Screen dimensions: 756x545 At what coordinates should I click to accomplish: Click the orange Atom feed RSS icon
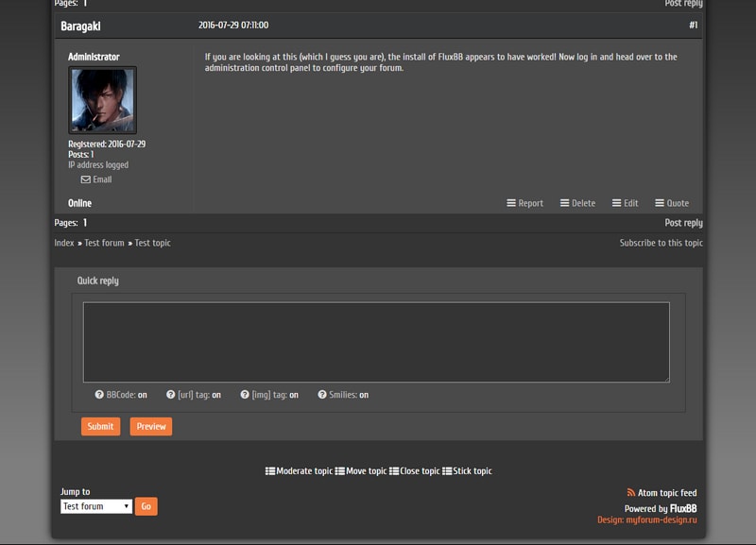[631, 492]
